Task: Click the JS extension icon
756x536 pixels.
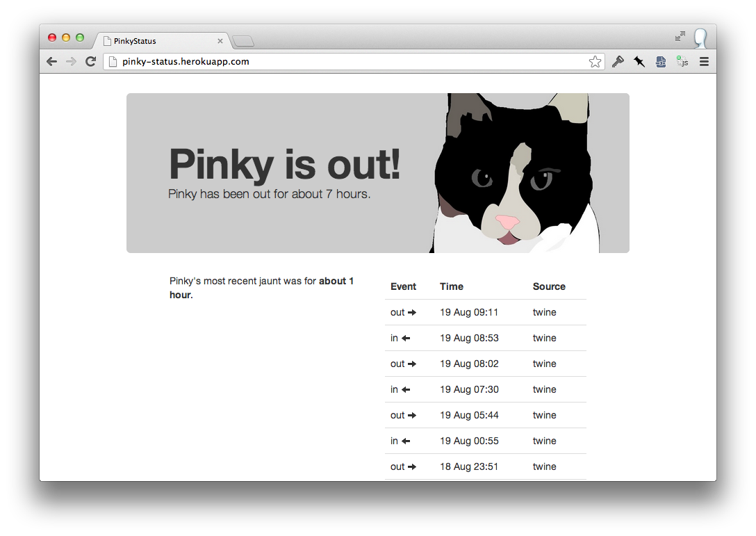Action: coord(682,62)
